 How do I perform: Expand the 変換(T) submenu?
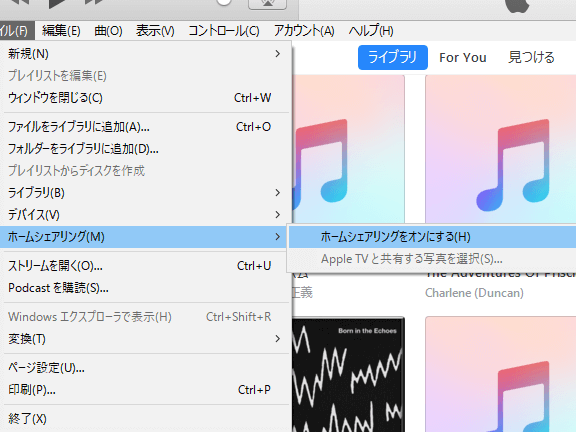pos(146,339)
